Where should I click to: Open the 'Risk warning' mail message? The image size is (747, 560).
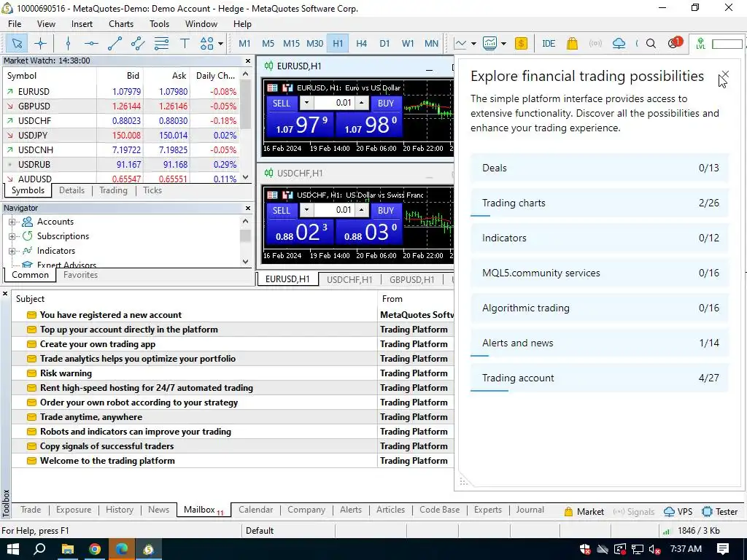click(x=66, y=373)
